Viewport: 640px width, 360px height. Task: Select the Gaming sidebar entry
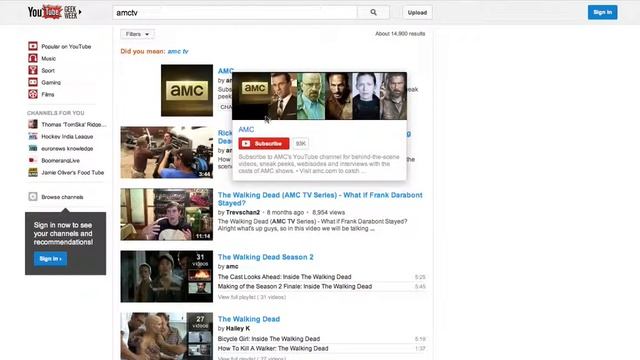51,82
